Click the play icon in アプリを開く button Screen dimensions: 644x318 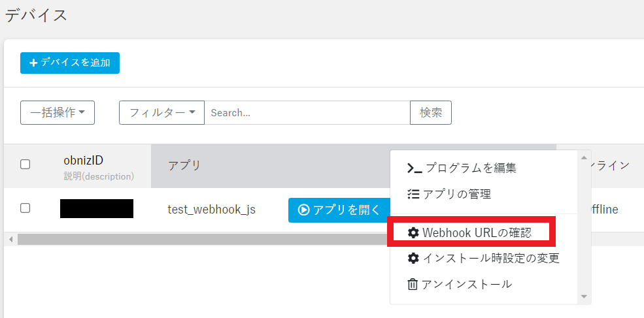tap(303, 210)
